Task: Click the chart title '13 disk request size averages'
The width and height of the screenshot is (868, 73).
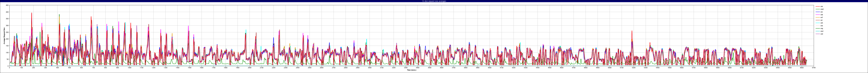Action: coord(434,1)
